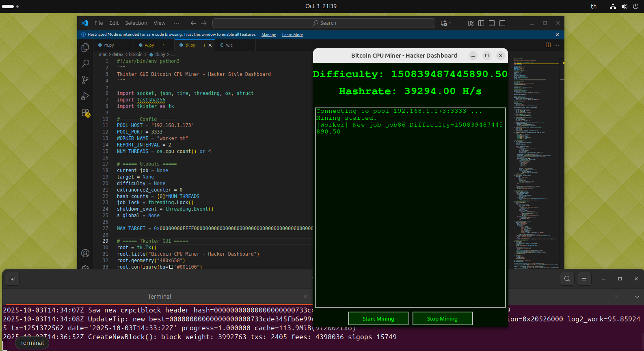Open the Copilot chat dropdown arrow
644x351 pixels.
tap(450, 23)
